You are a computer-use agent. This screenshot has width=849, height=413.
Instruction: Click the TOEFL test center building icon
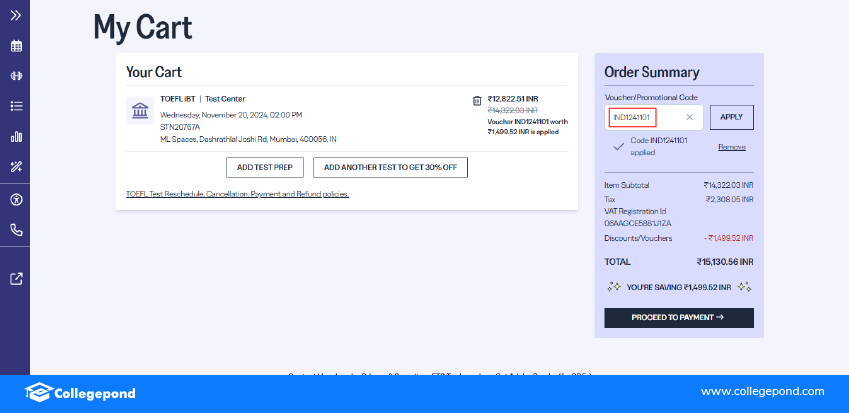[141, 109]
